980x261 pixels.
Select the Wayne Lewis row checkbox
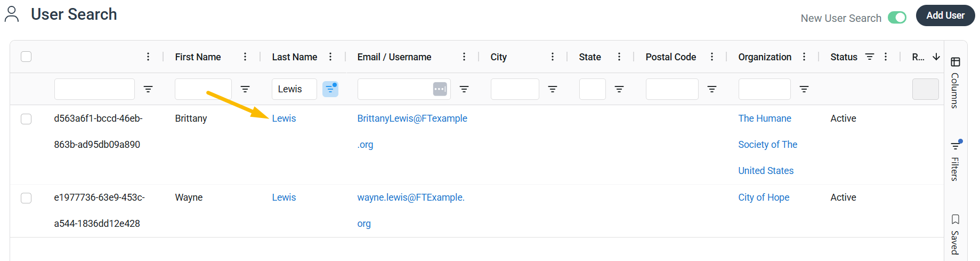[26, 197]
